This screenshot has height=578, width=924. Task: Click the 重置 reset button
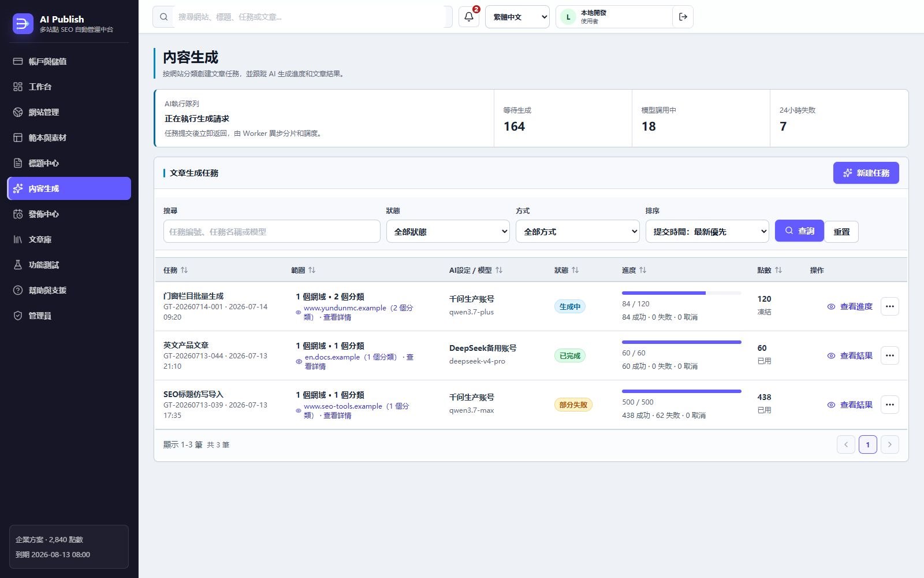point(841,232)
